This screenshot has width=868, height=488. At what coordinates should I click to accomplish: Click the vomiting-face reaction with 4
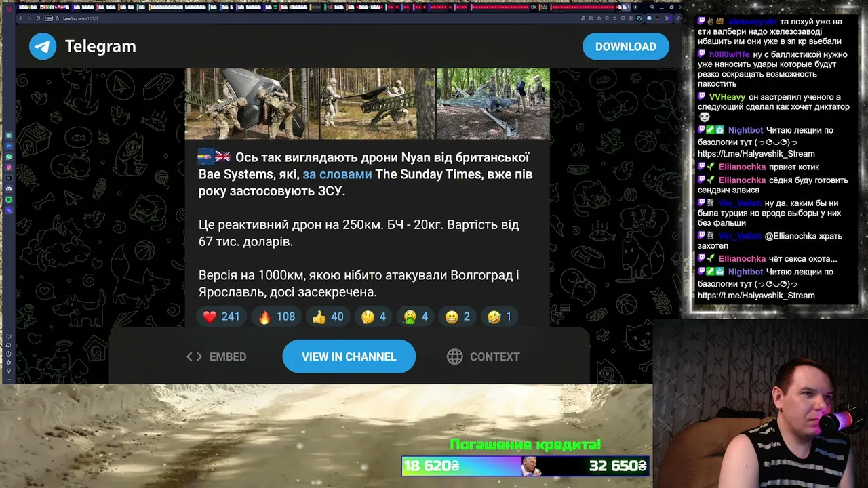click(x=415, y=317)
